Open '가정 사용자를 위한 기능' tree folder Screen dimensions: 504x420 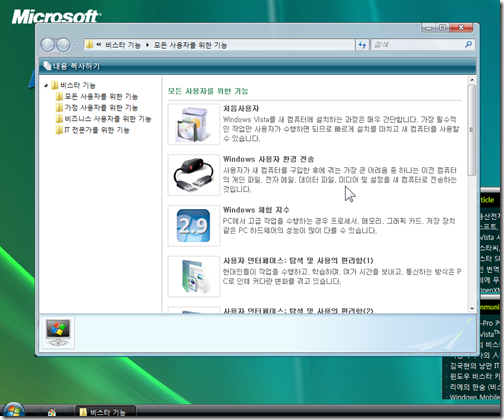[101, 108]
